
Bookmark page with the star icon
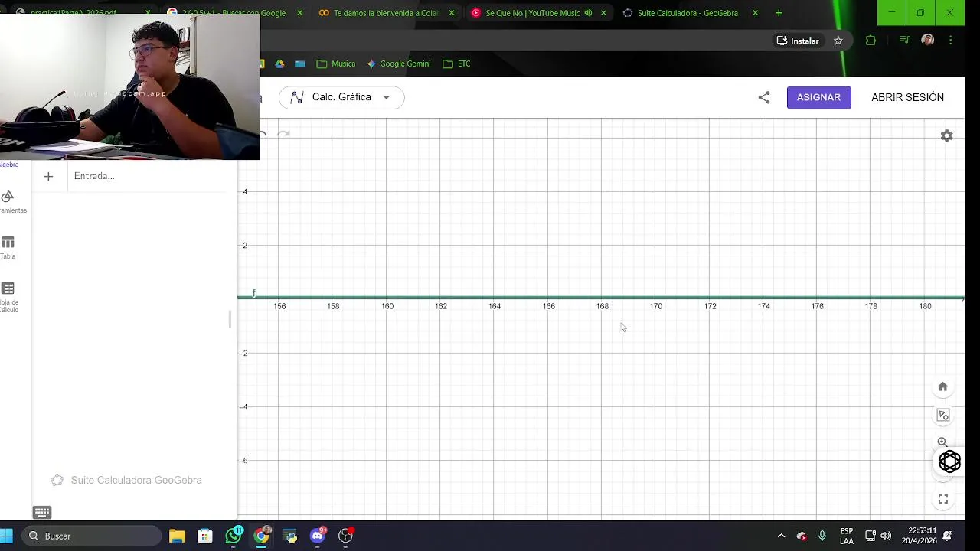pyautogui.click(x=838, y=41)
